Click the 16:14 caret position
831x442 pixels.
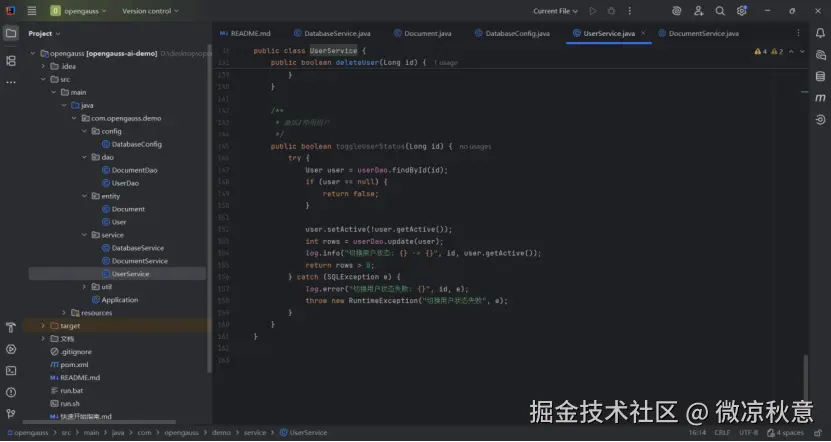697,433
